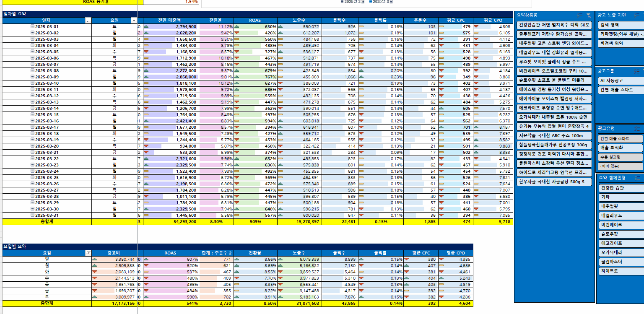This screenshot has width=644, height=314.
Task: Collapse the 2025-03-09 row using its minus button
Action: tap(32, 77)
